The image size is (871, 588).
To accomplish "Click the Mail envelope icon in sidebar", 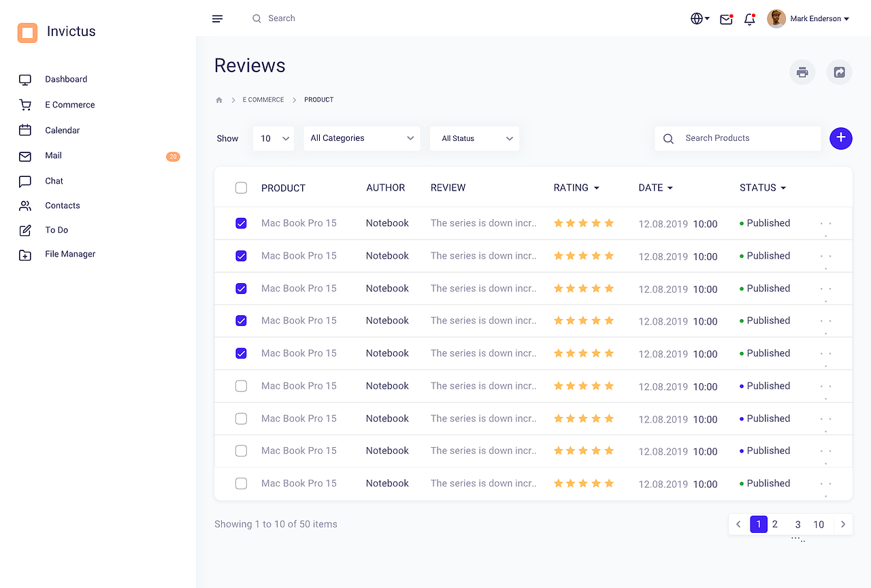I will (x=25, y=157).
